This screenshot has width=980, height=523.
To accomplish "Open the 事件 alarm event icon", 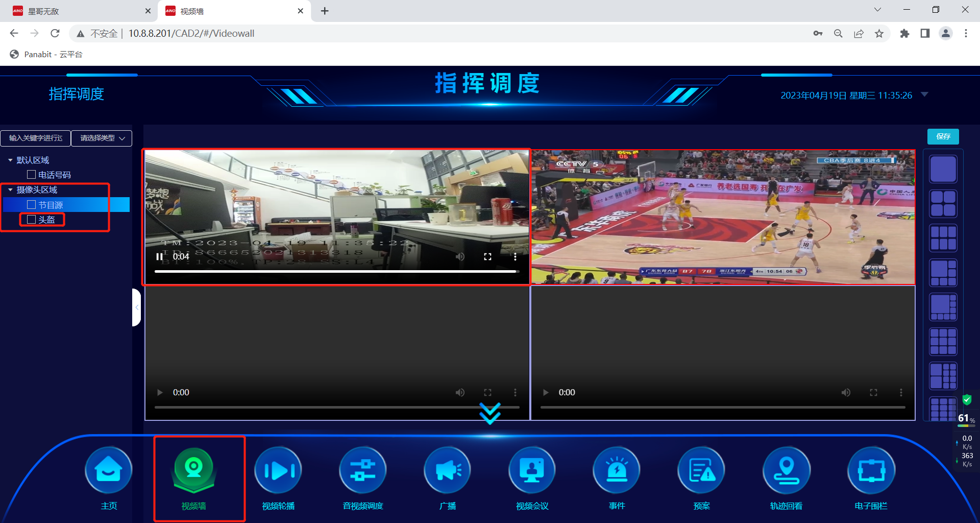I will pyautogui.click(x=617, y=470).
